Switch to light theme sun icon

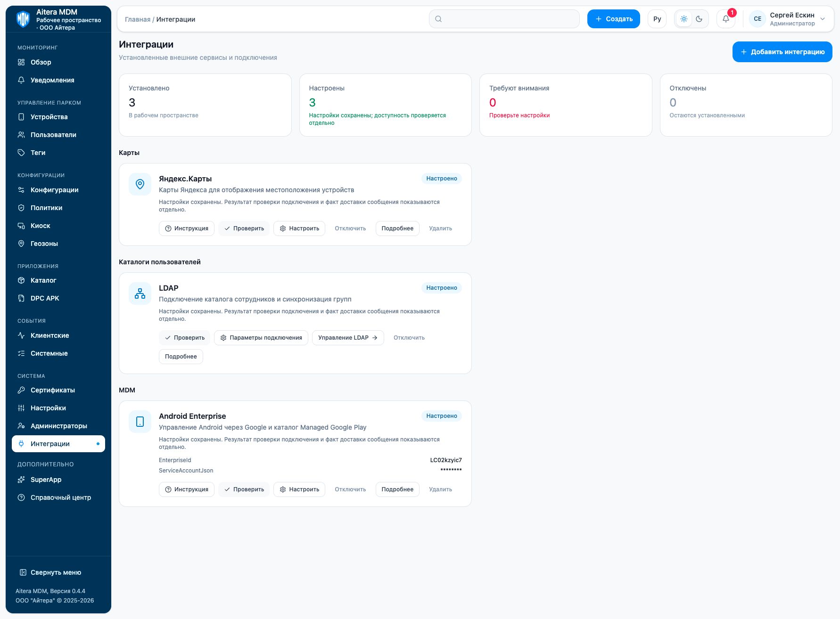click(x=684, y=19)
